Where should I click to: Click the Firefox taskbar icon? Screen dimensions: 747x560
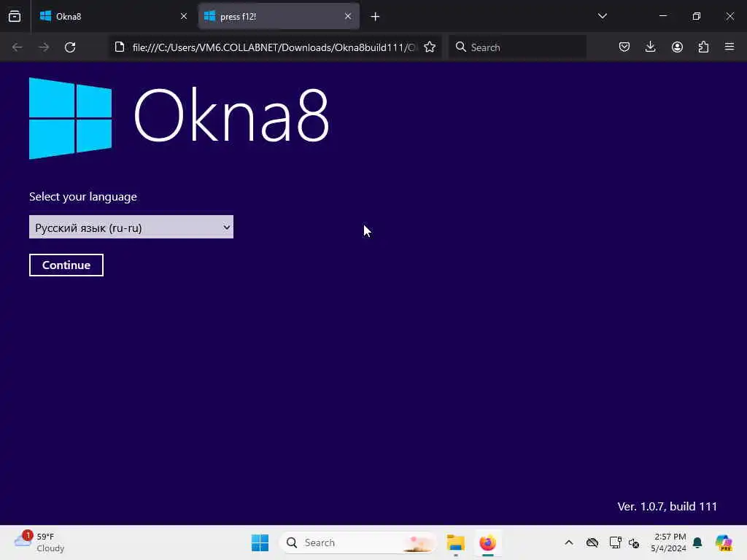487,542
